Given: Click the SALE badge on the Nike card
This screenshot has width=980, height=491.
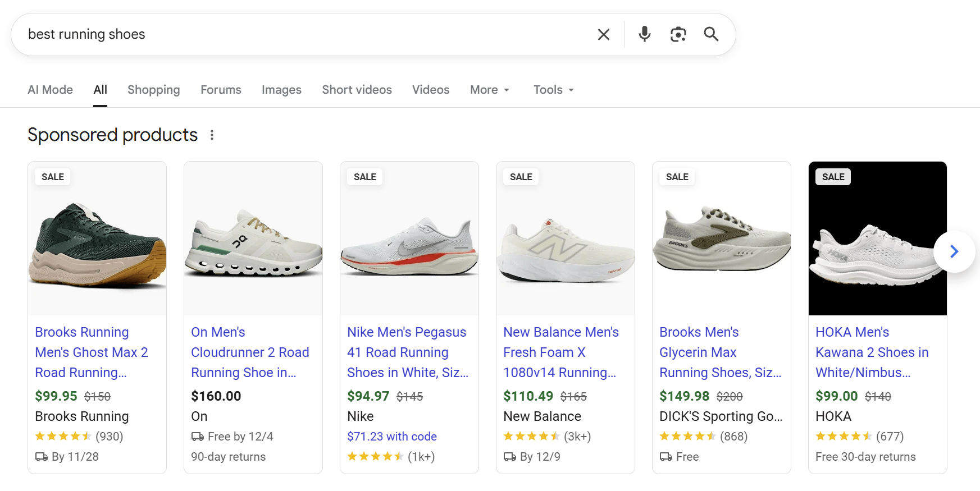Looking at the screenshot, I should click(365, 177).
